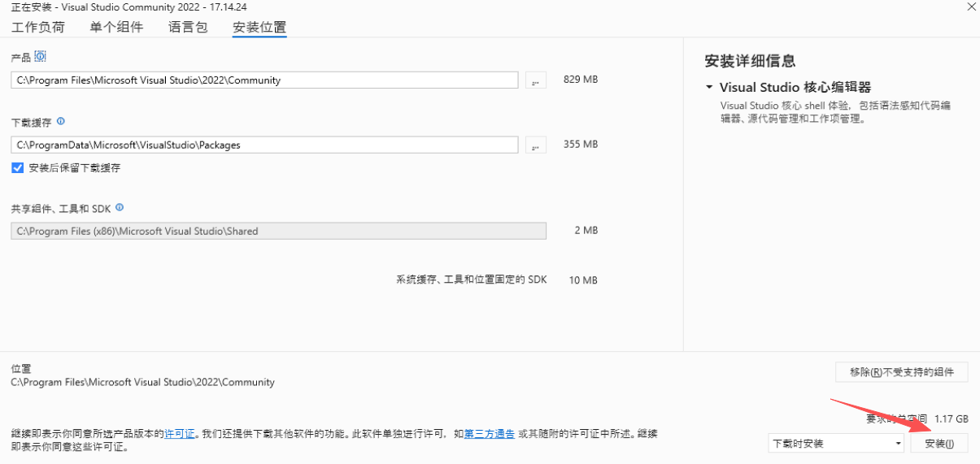The height and width of the screenshot is (464, 980).
Task: Click 移除(R)不受支持的组件 button
Action: (x=902, y=372)
